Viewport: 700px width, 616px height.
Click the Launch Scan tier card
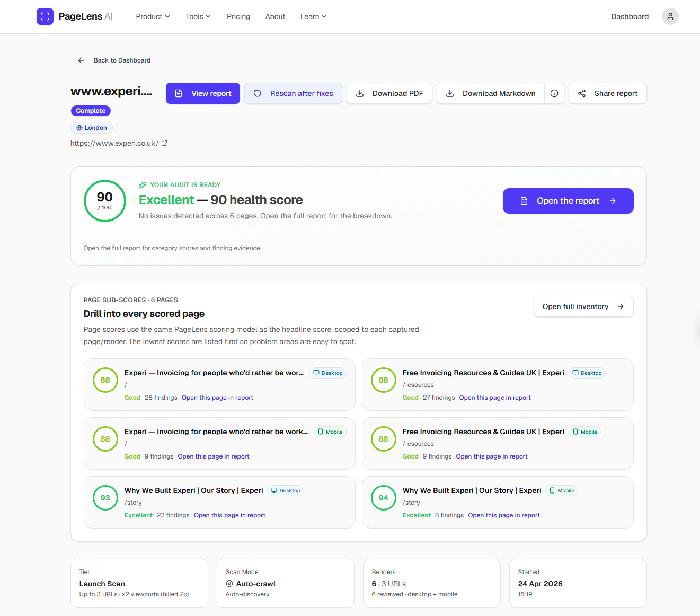[x=138, y=583]
